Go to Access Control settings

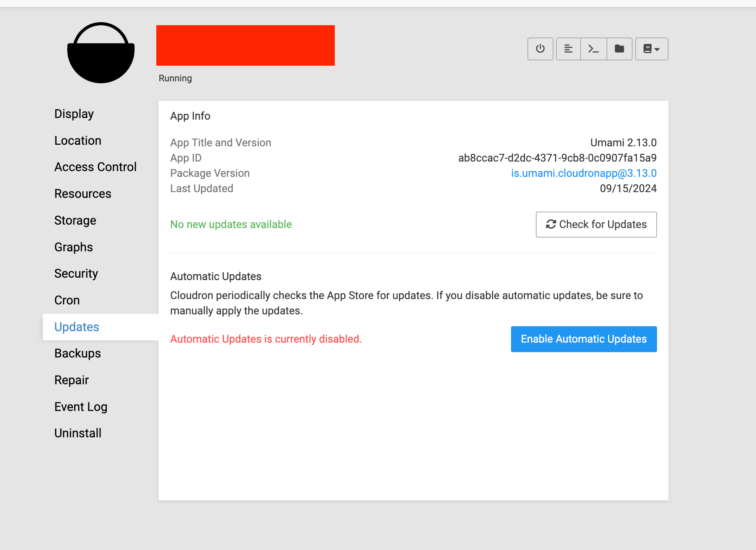coord(96,167)
